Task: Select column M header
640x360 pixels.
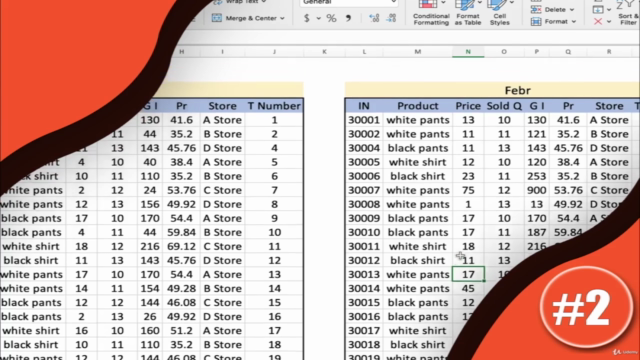Action: point(418,52)
